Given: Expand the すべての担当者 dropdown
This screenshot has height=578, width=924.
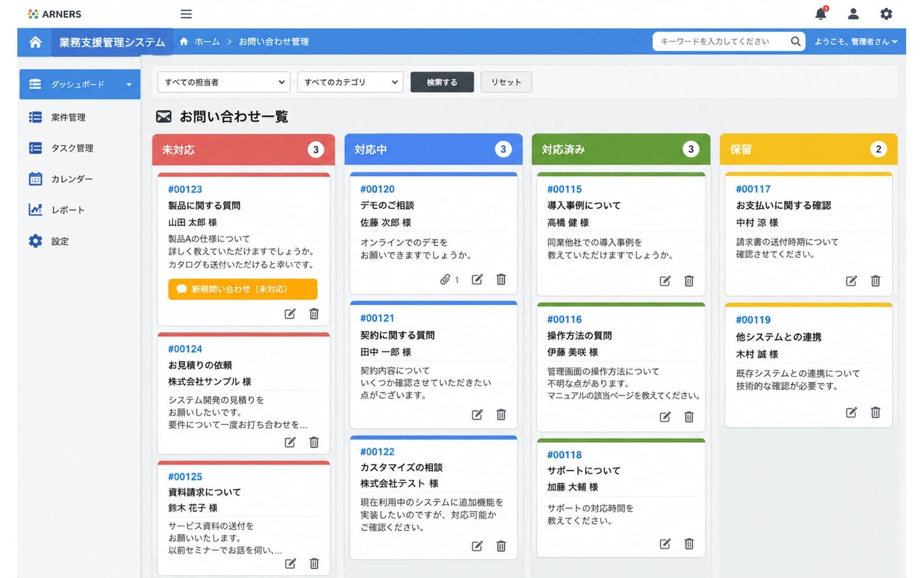Looking at the screenshot, I should 223,82.
